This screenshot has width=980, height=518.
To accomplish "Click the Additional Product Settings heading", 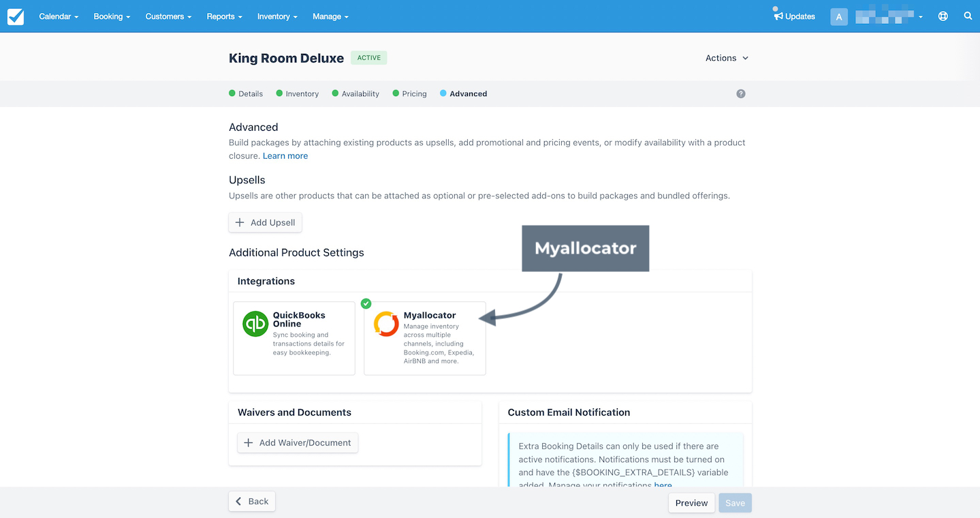I will coord(296,252).
